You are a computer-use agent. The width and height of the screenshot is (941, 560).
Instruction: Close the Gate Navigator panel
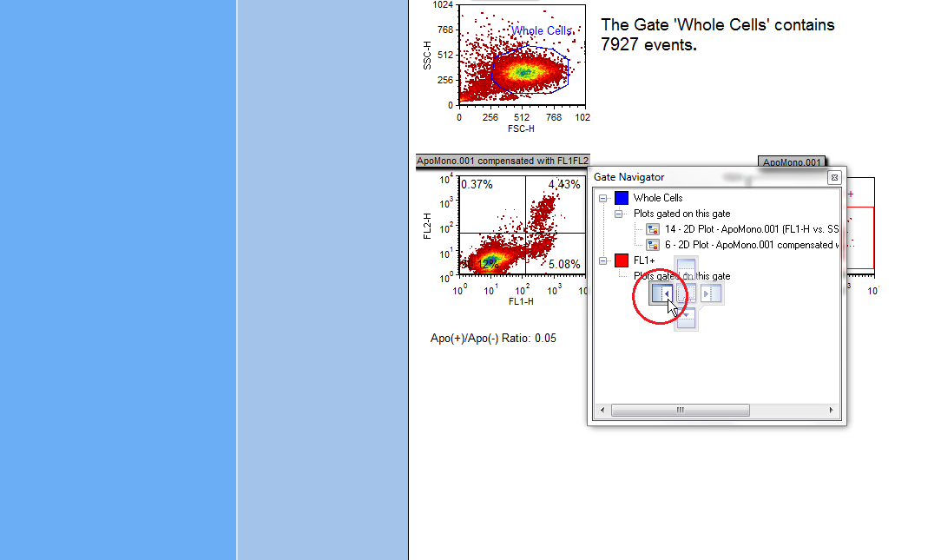coord(834,178)
